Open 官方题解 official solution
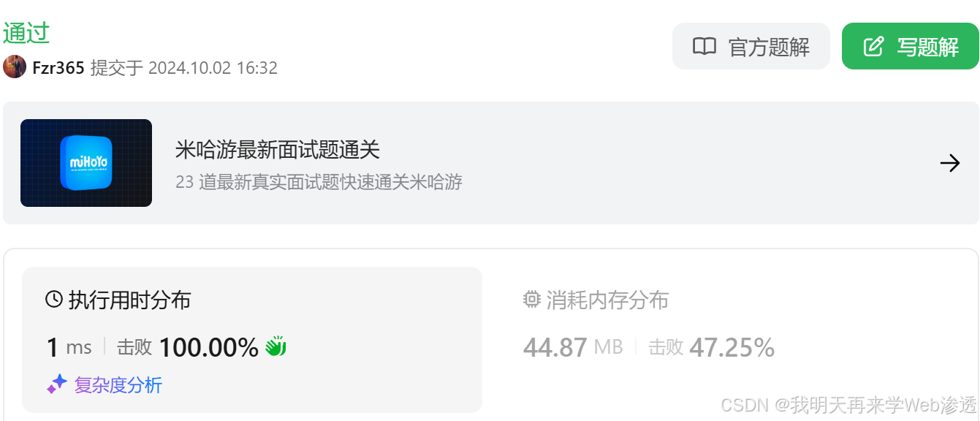Viewport: 980px width, 421px height. point(751,46)
